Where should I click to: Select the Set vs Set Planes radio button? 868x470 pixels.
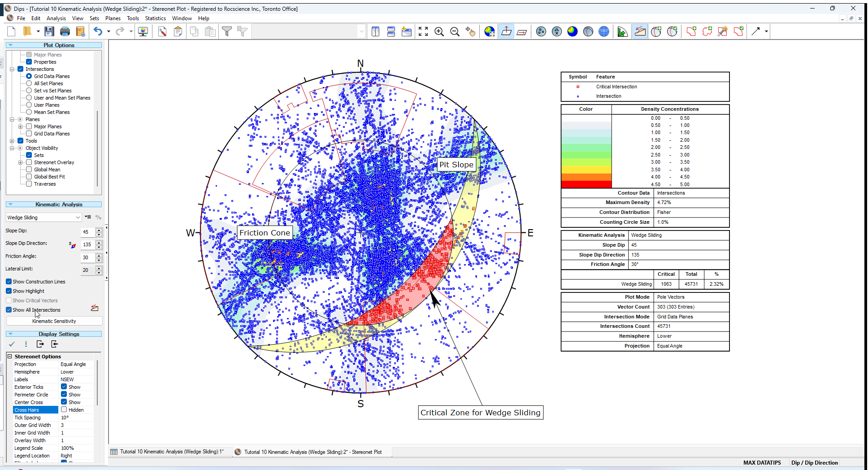pos(29,91)
